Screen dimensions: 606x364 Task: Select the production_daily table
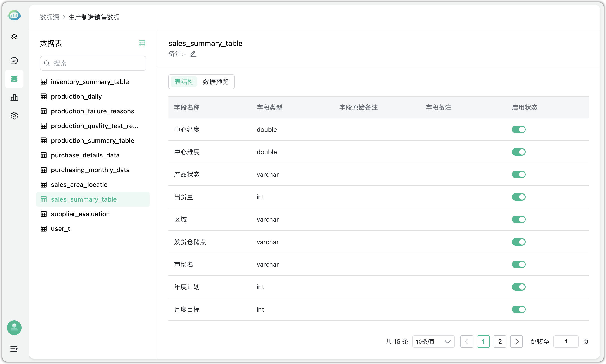point(76,96)
